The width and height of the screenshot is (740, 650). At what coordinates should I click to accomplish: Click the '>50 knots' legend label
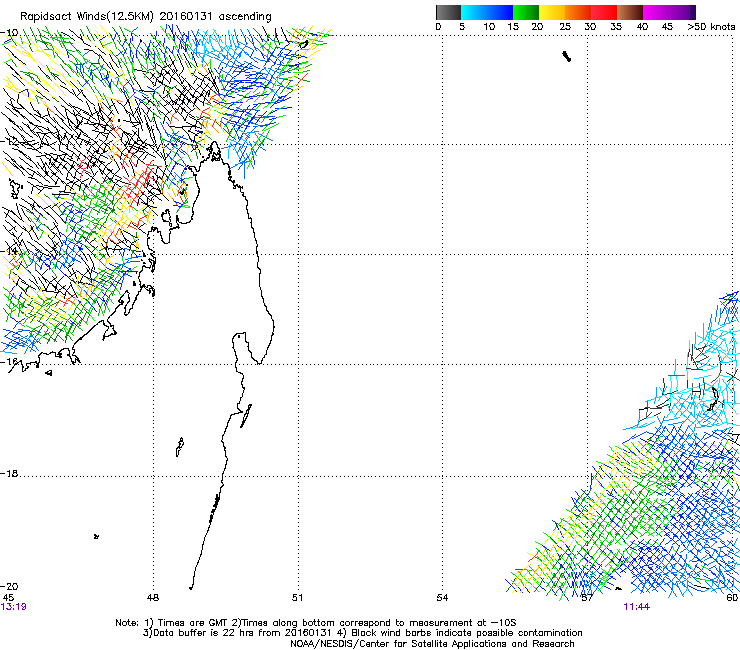click(x=711, y=27)
